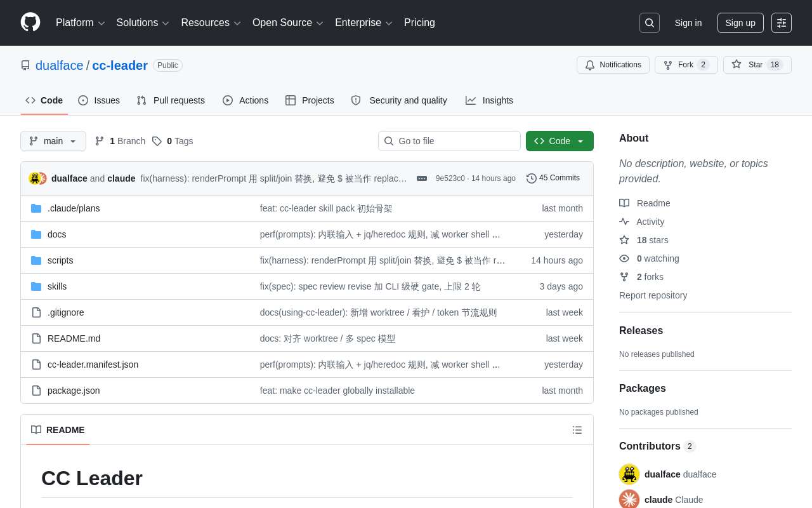Open the main branch selector dropdown
Viewport: 812px width, 508px height.
(53, 141)
